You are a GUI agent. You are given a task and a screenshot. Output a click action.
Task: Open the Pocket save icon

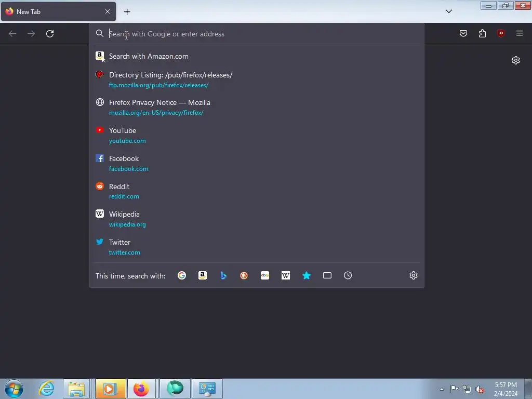point(463,33)
